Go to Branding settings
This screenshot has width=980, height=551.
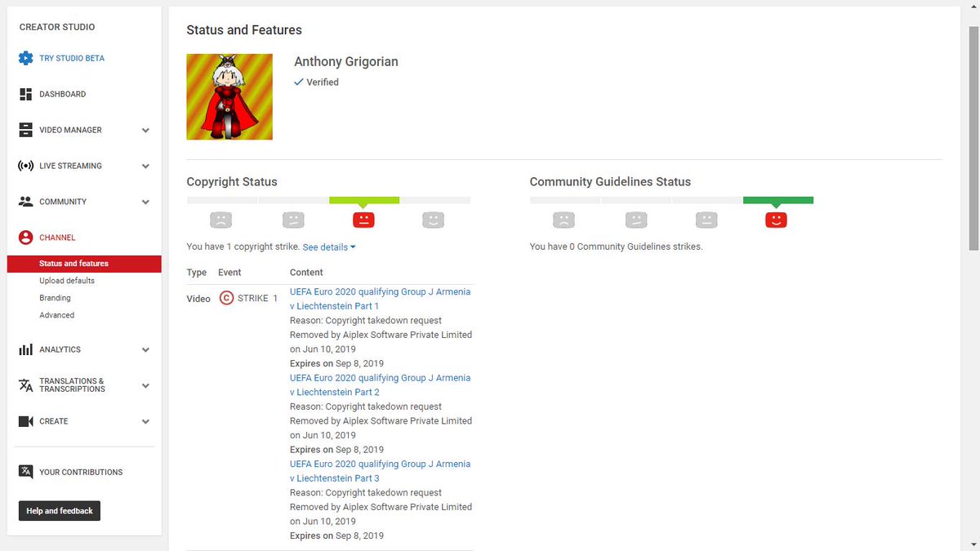55,298
